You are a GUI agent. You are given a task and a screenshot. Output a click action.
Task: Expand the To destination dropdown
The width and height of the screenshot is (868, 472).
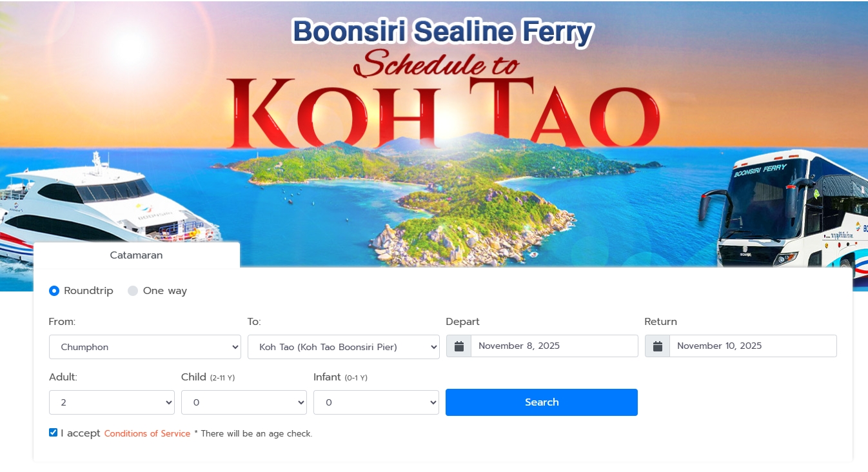tap(343, 347)
